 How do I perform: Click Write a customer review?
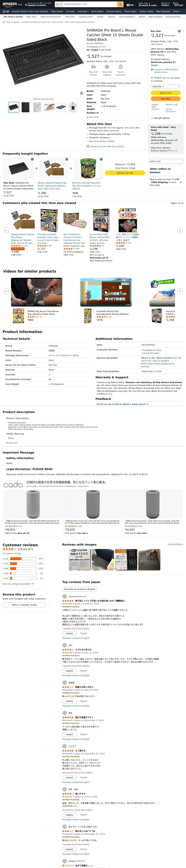coord(24,605)
